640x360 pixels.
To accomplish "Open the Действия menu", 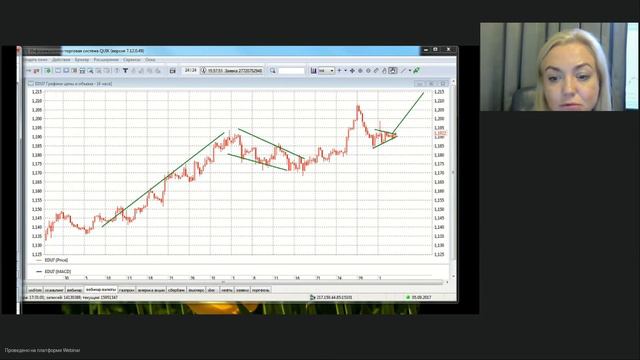I will (61, 60).
